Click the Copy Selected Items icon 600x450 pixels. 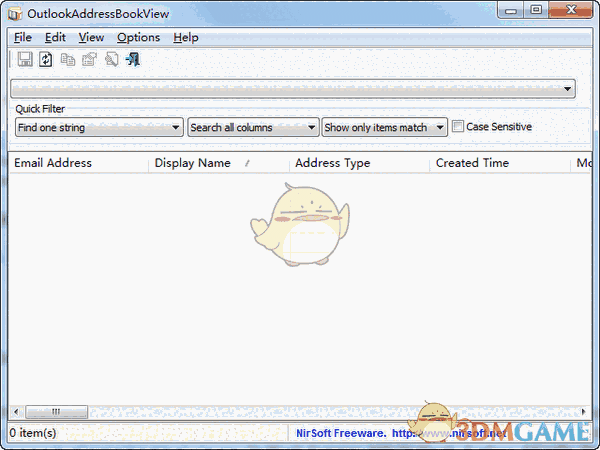point(68,60)
